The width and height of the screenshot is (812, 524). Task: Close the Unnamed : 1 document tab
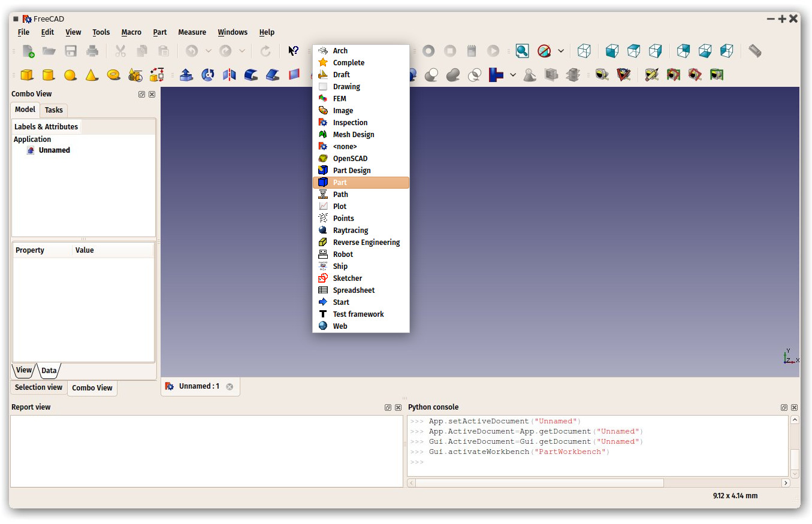tap(230, 387)
